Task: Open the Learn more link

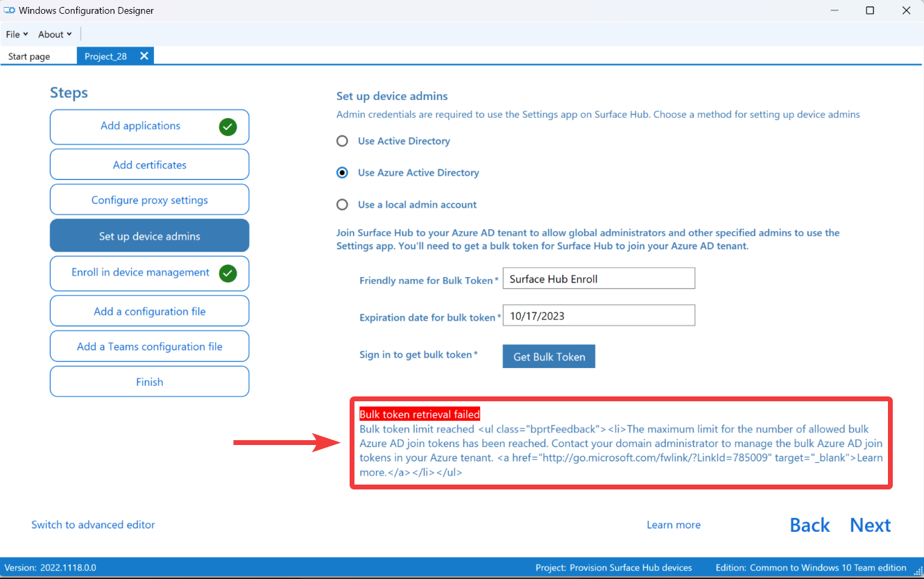Action: pyautogui.click(x=673, y=525)
